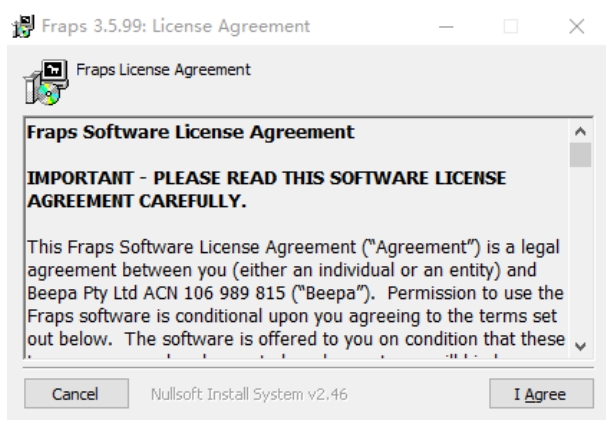Click the license text scroll down arrow

[x=580, y=346]
